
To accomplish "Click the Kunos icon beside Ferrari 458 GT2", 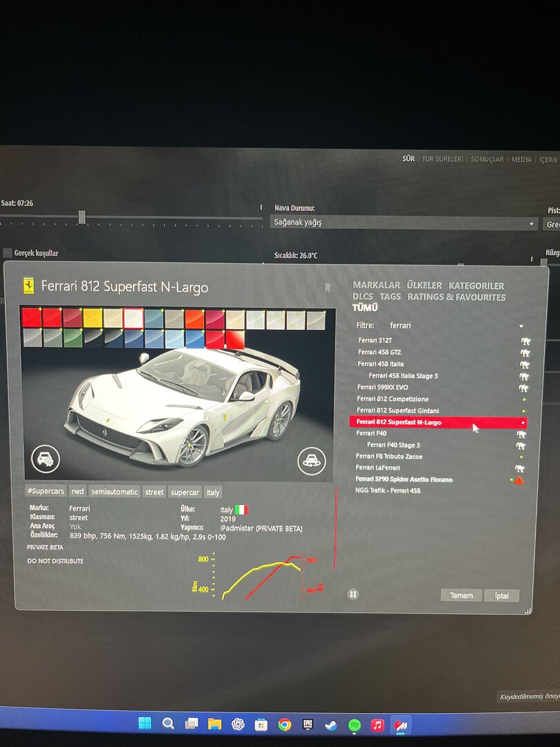I will coord(525,353).
